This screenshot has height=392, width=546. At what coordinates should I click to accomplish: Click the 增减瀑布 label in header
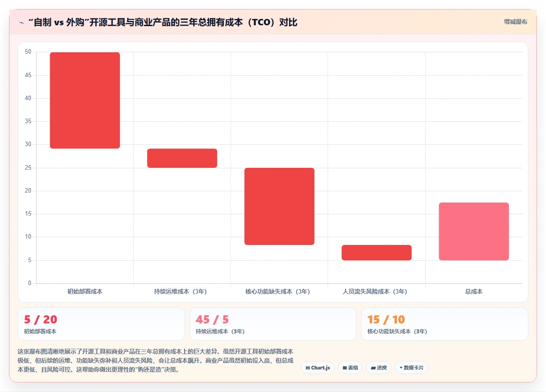point(515,22)
